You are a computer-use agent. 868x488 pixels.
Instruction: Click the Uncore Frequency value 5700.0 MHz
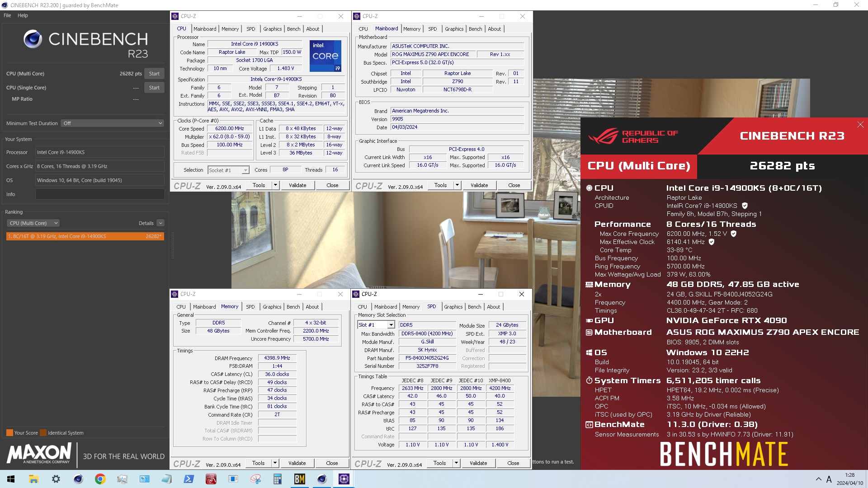tap(316, 339)
